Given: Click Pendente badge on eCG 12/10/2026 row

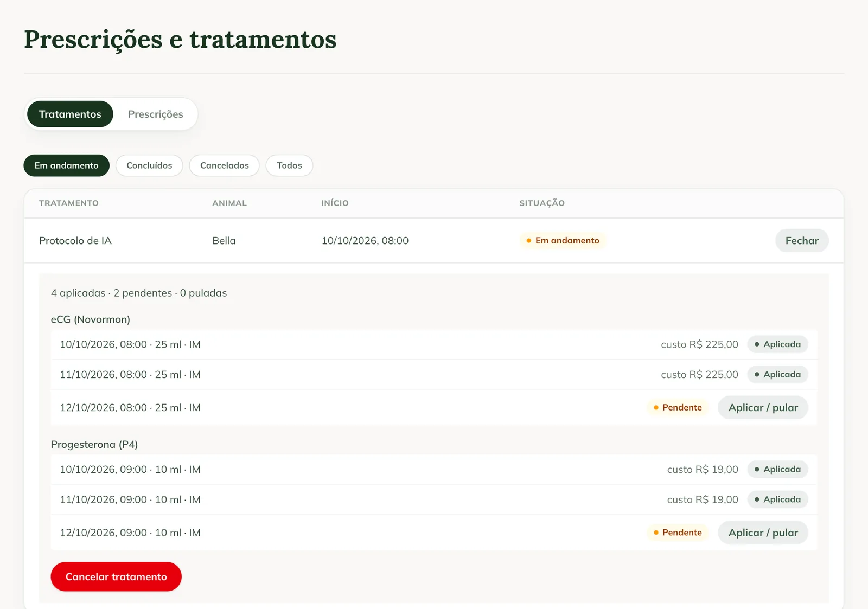Looking at the screenshot, I should [678, 408].
